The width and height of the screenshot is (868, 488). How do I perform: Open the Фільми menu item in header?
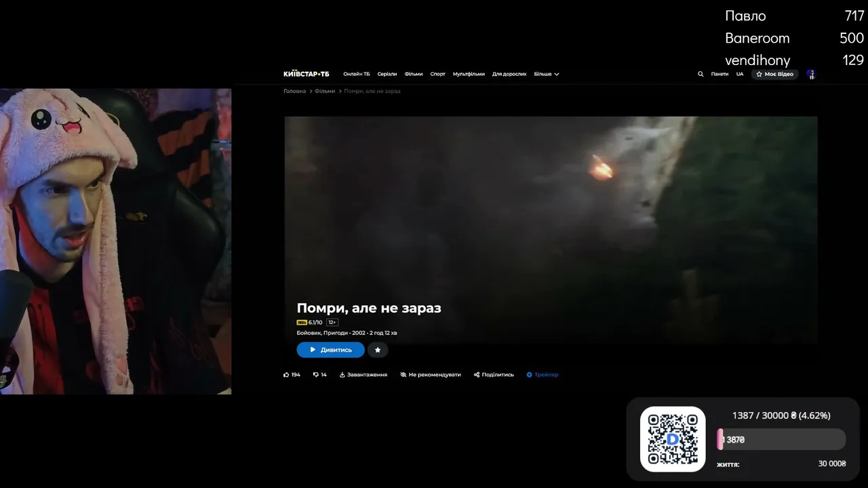coord(414,74)
